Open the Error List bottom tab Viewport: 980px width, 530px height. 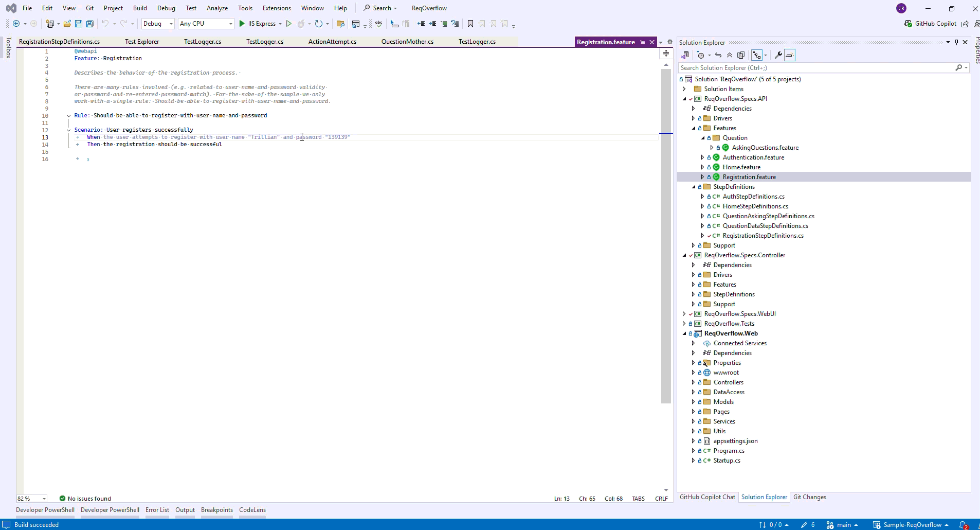[x=157, y=510]
